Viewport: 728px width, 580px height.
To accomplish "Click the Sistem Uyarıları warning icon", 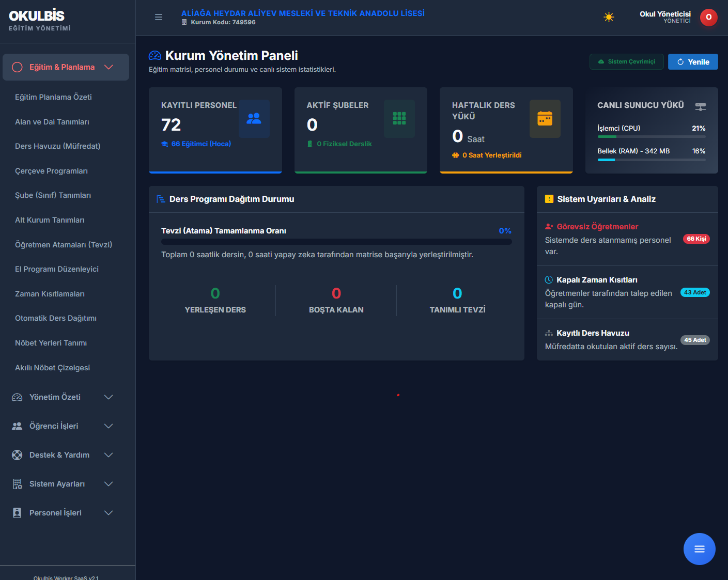I will 549,199.
